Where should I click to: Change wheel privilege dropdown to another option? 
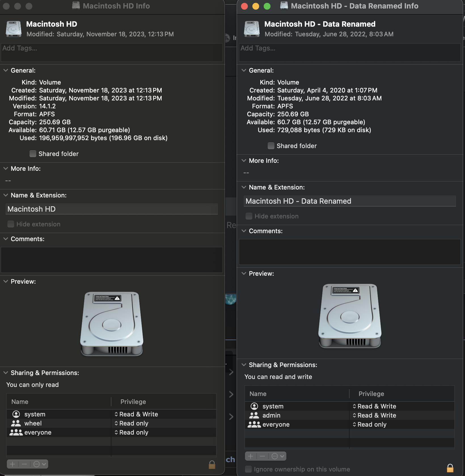click(131, 423)
